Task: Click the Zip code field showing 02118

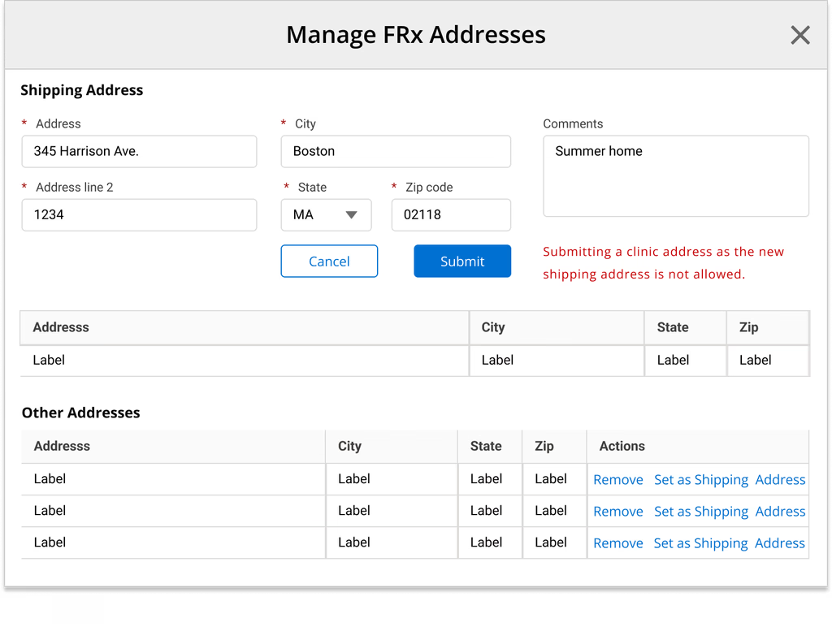Action: 451,214
